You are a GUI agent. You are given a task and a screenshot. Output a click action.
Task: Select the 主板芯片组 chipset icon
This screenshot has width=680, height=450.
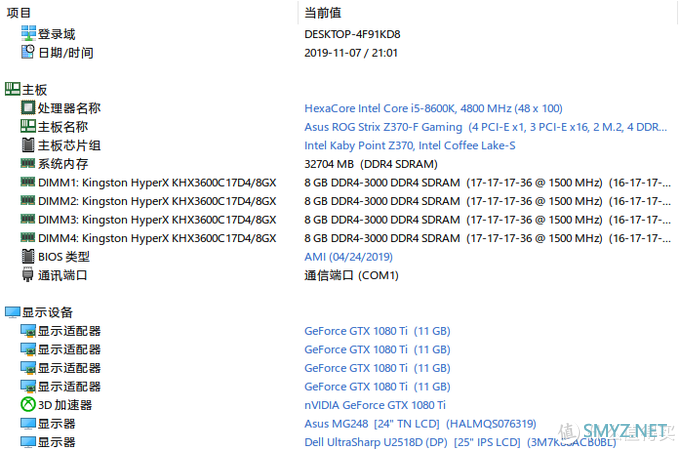coord(28,145)
